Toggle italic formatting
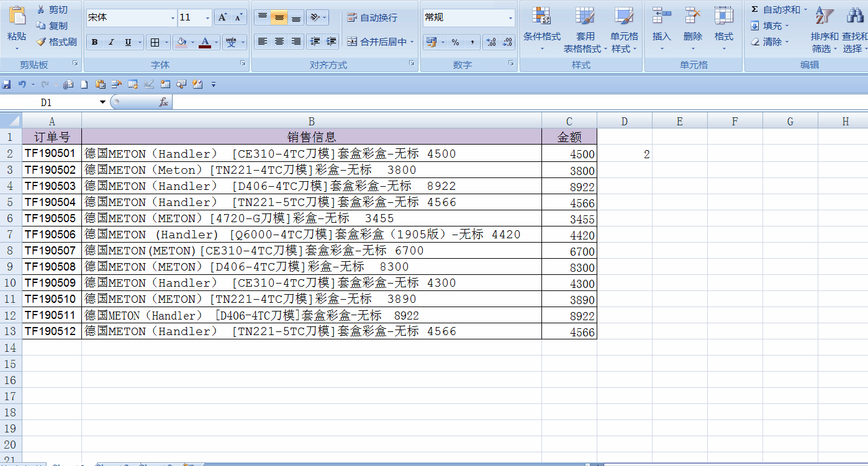868x466 pixels. click(x=111, y=42)
